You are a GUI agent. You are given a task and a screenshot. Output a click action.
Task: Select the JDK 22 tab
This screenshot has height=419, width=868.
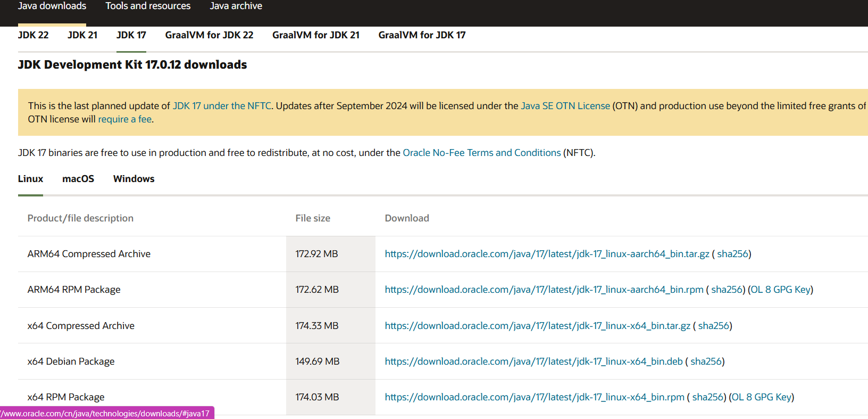tap(34, 35)
